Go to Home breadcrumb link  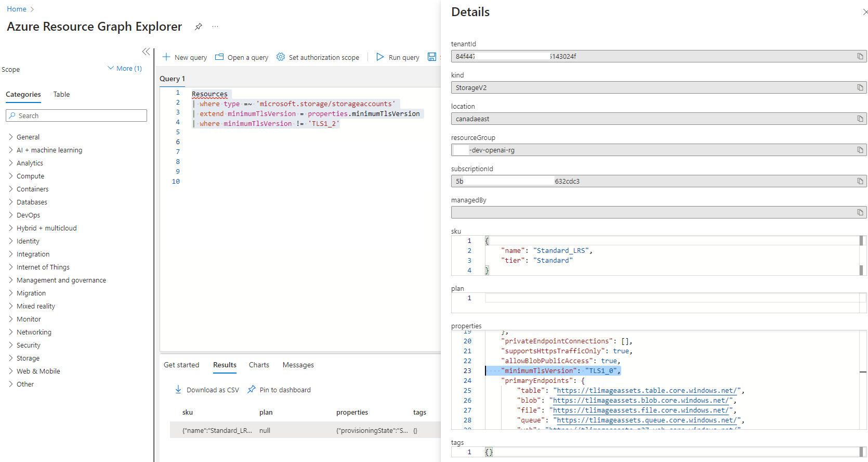17,9
